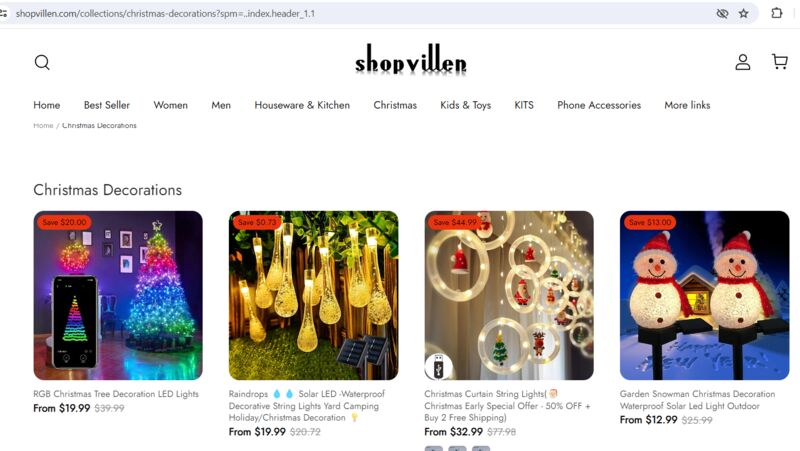Open the site search magnifier icon
The image size is (800, 451).
pyautogui.click(x=42, y=62)
